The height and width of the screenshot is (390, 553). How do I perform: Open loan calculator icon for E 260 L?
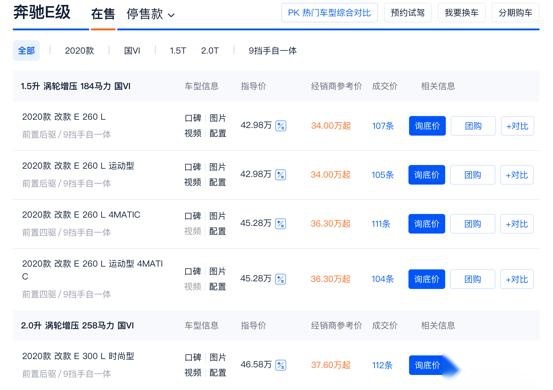coord(281,126)
